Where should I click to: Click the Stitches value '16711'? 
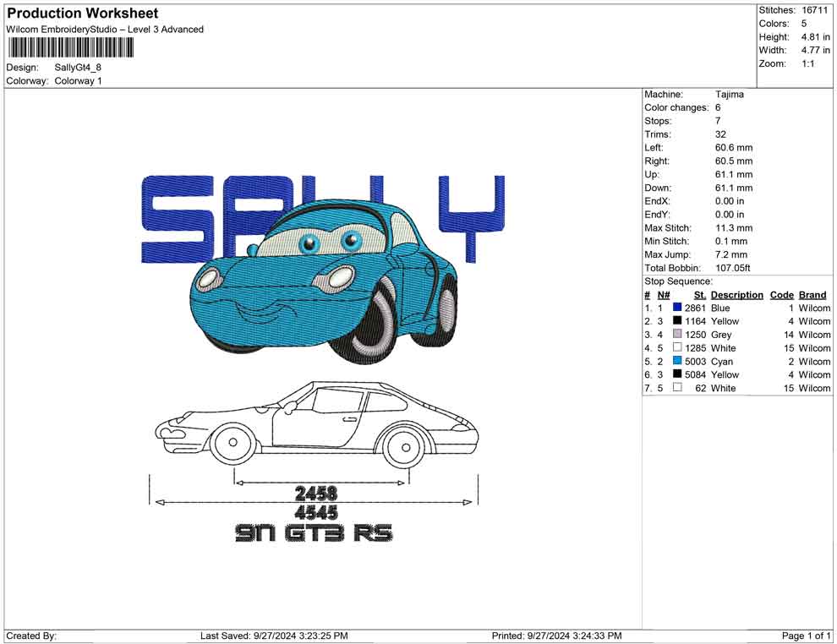(x=814, y=10)
